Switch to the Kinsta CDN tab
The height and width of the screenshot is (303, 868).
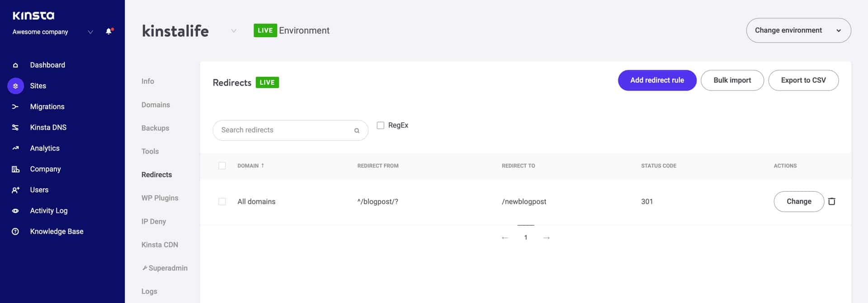[160, 245]
